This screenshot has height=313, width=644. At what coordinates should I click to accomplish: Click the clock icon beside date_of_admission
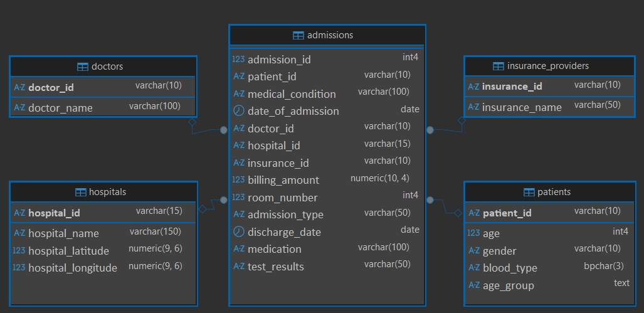(239, 111)
